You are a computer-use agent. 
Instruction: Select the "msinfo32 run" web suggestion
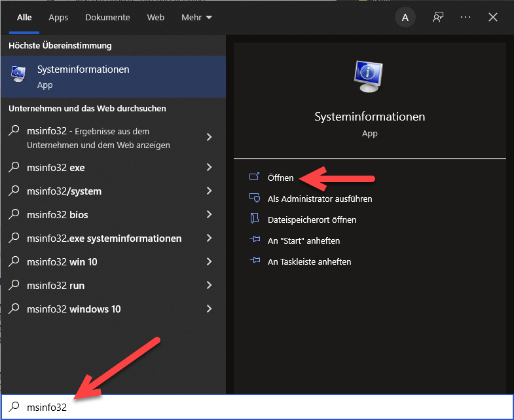[x=56, y=286]
